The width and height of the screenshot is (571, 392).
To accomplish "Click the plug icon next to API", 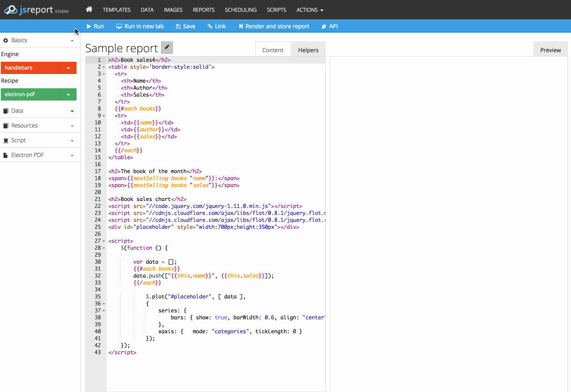I will pos(324,26).
